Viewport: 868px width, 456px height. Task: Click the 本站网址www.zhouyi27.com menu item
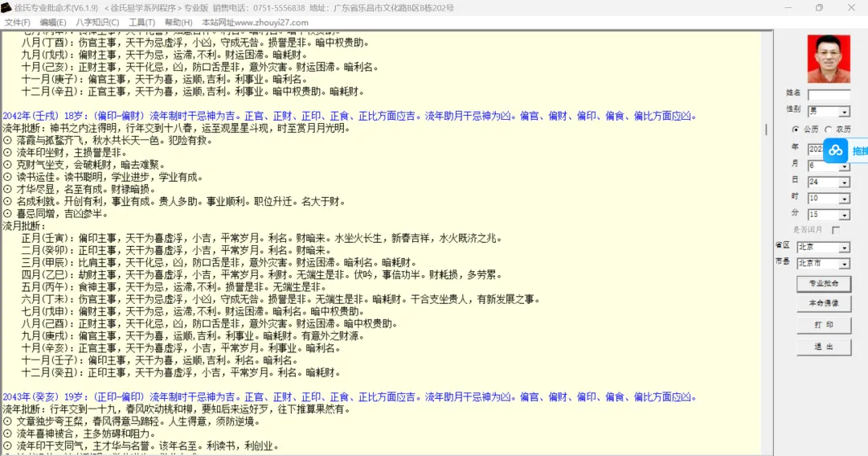coord(256,23)
